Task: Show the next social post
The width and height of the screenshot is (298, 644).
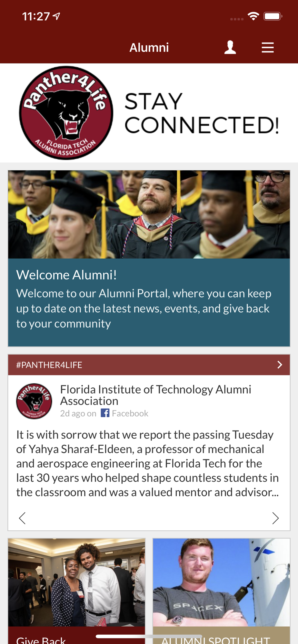Action: (275, 518)
